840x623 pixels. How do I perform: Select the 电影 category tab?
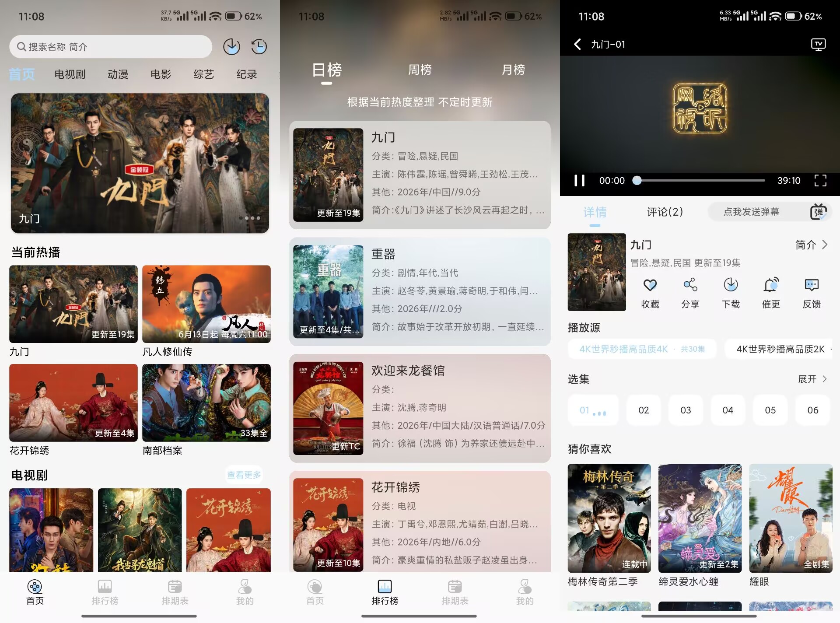[161, 74]
